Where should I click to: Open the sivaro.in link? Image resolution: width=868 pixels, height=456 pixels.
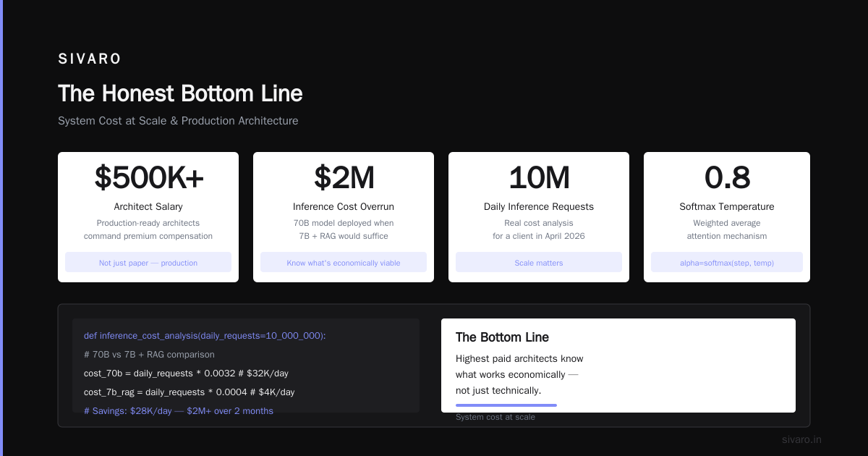[x=801, y=439]
